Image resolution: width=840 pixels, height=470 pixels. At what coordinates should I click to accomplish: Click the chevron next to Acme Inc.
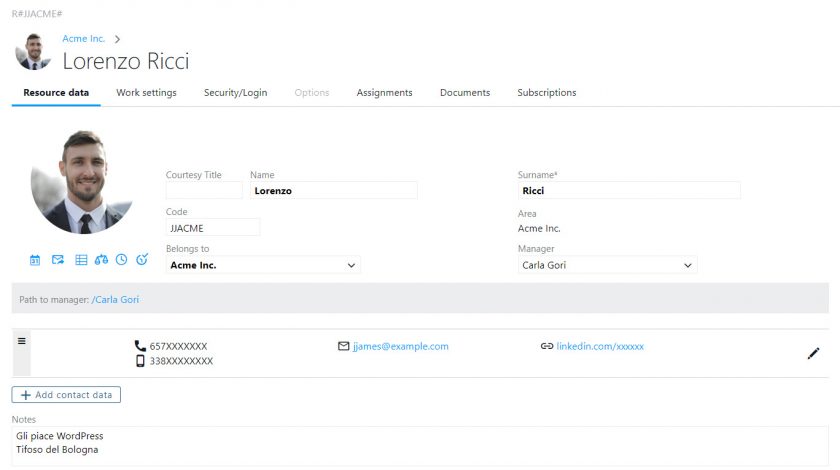coord(117,39)
